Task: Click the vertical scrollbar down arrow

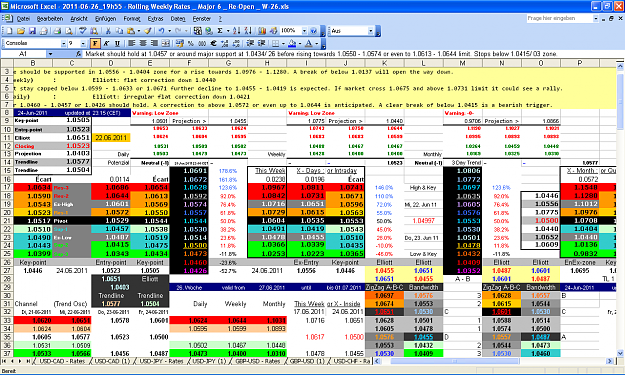Action: [x=620, y=353]
